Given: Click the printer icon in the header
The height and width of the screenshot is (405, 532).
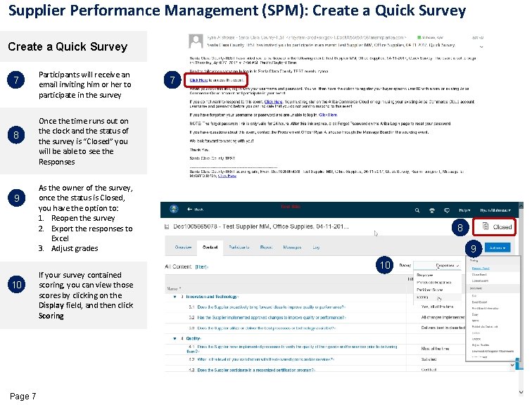Looking at the screenshot, I should 432,210.
